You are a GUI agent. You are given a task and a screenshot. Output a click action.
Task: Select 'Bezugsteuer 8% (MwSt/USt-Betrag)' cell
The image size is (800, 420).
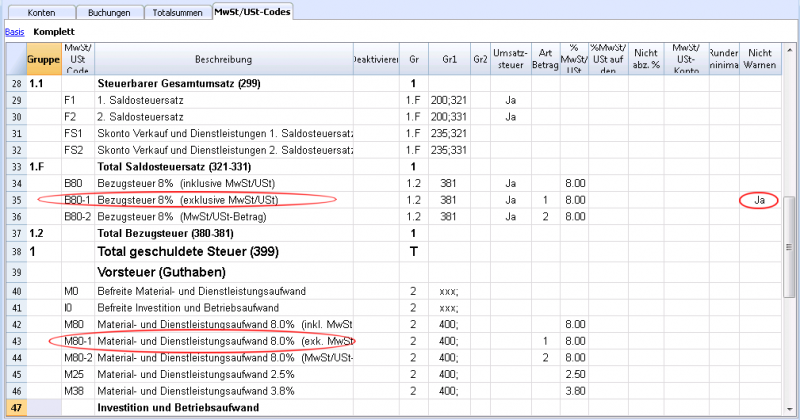click(x=224, y=217)
